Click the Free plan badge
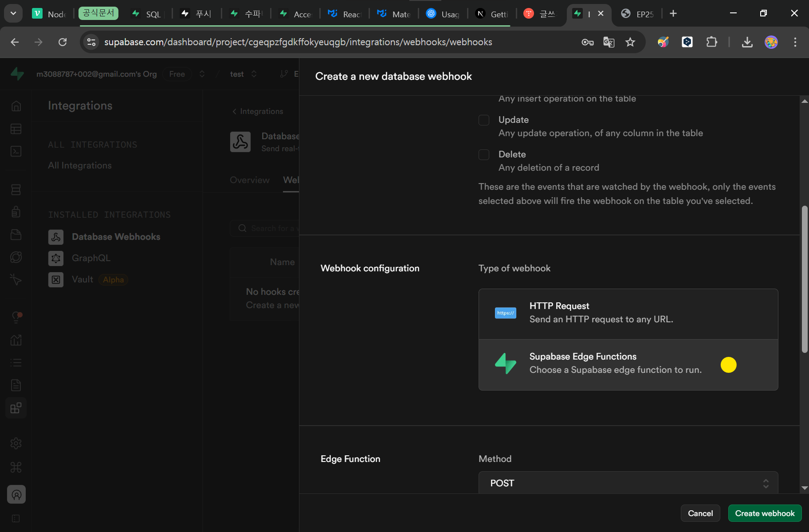809x532 pixels. coord(177,74)
